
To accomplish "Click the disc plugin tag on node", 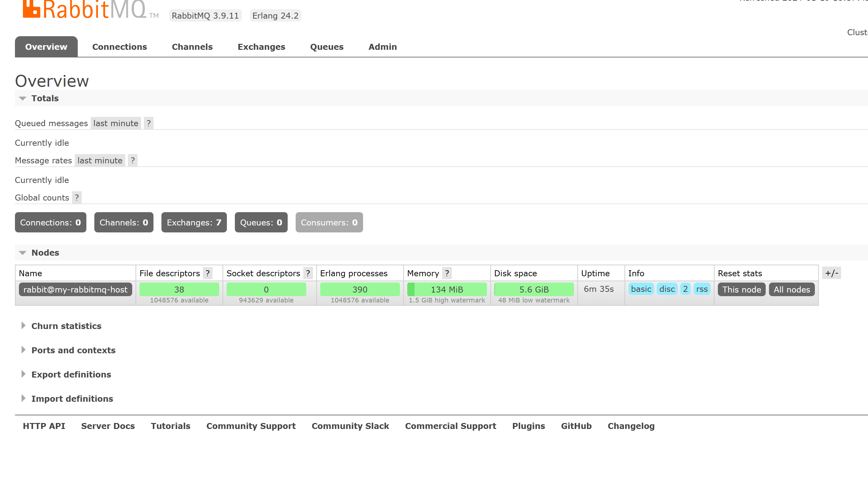I will coord(666,289).
